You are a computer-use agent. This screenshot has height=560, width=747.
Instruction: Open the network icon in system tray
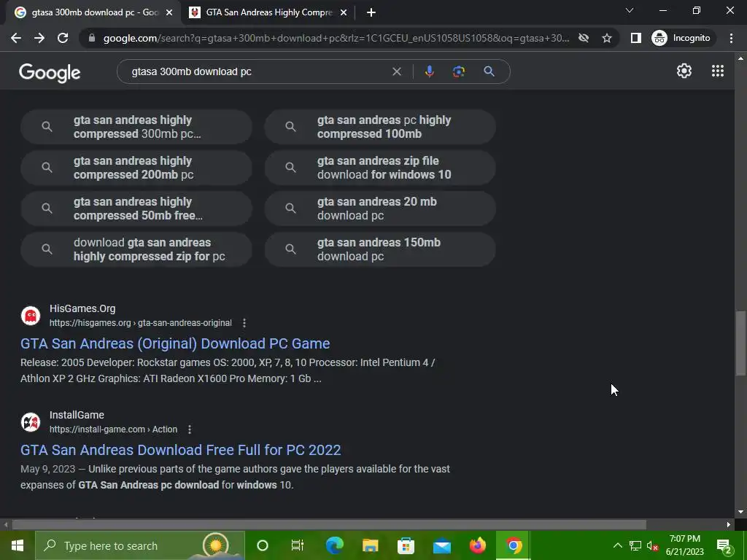(635, 545)
